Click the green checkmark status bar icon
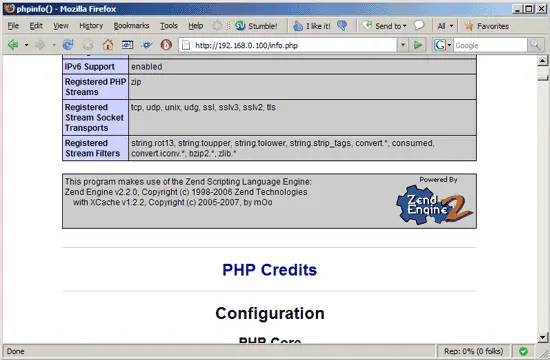 point(523,351)
